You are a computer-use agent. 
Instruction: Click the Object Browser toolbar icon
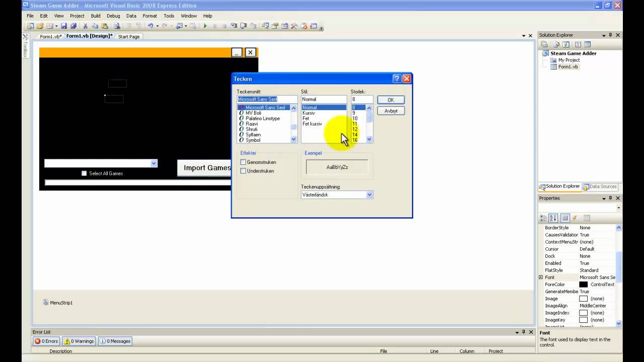(x=285, y=26)
